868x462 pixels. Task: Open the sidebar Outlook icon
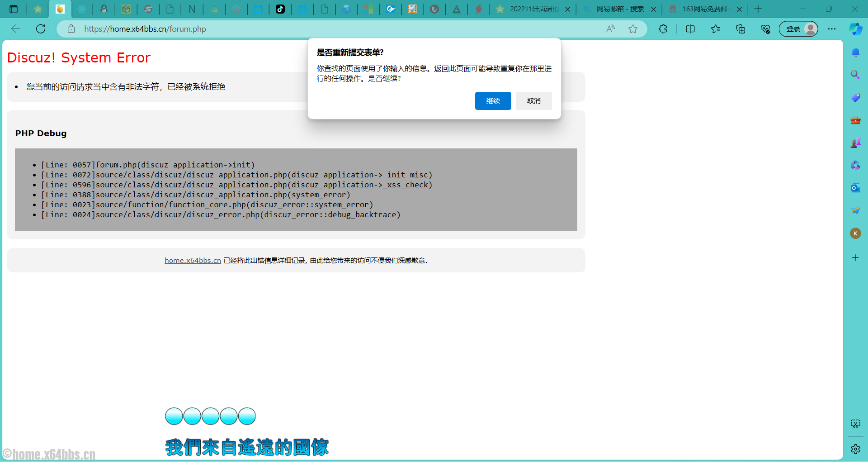pyautogui.click(x=855, y=188)
